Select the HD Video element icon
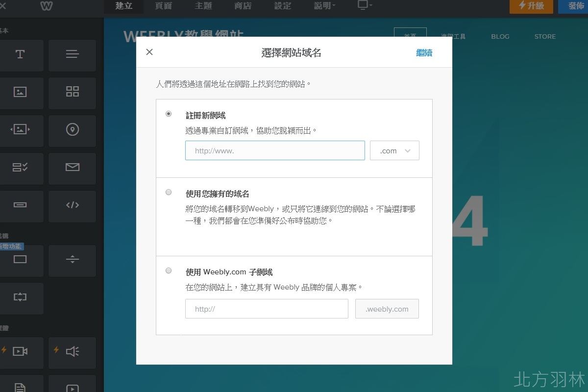The width and height of the screenshot is (588, 392). [20, 351]
